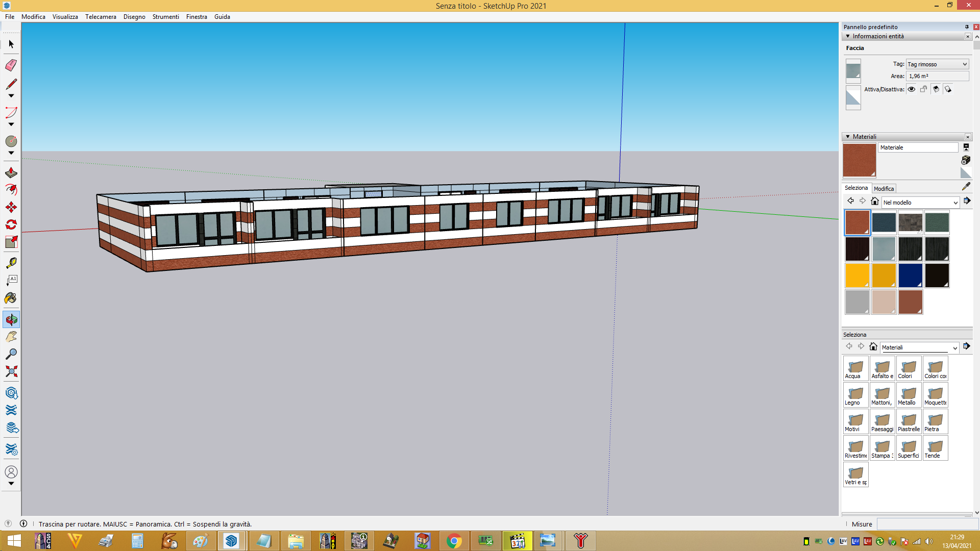Select the Scale tool
The image size is (980, 551).
11,242
